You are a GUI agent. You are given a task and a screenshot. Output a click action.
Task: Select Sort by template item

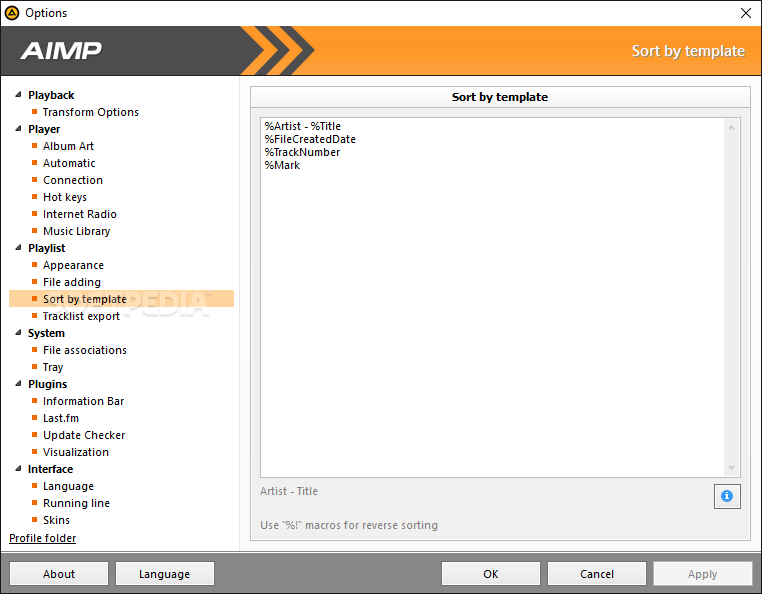click(121, 299)
